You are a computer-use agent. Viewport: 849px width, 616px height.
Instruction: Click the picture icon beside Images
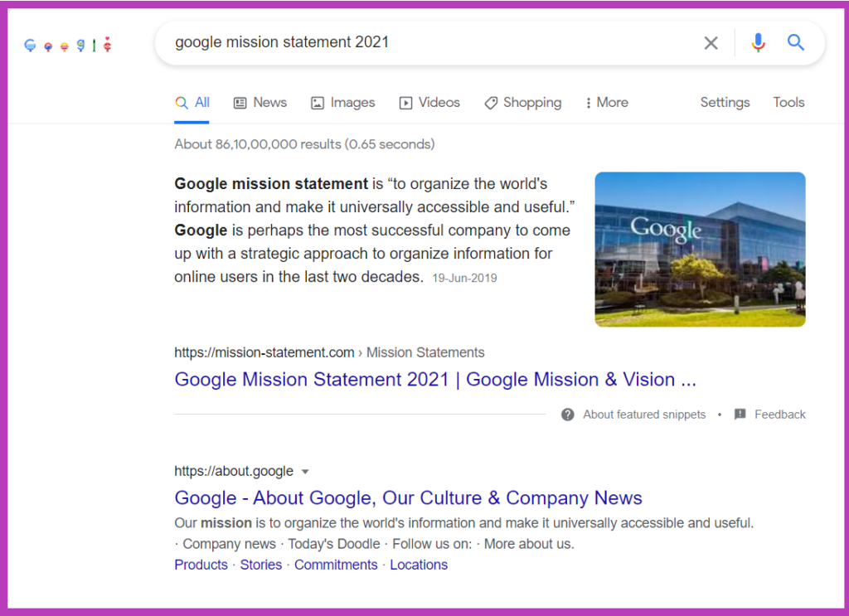point(317,102)
